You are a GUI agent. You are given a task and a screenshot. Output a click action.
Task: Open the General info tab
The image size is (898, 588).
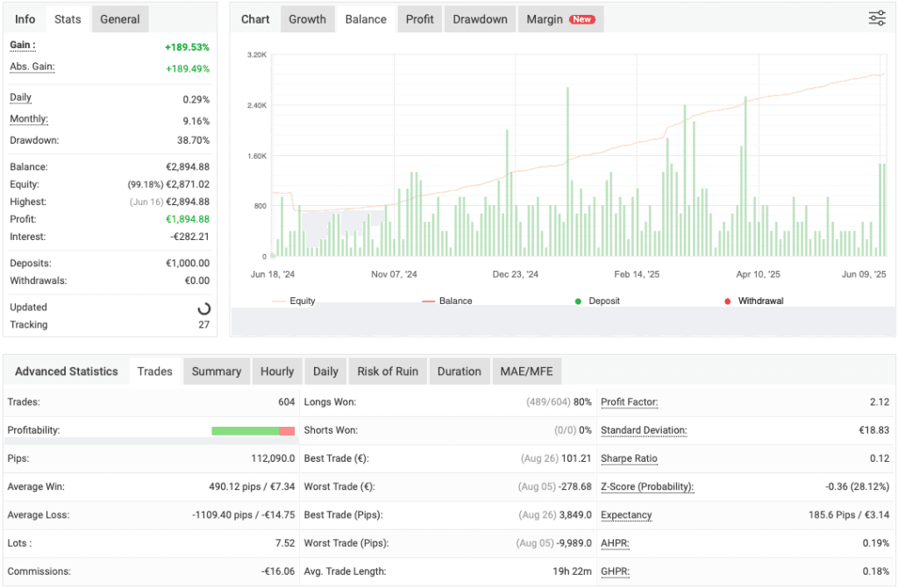click(119, 18)
